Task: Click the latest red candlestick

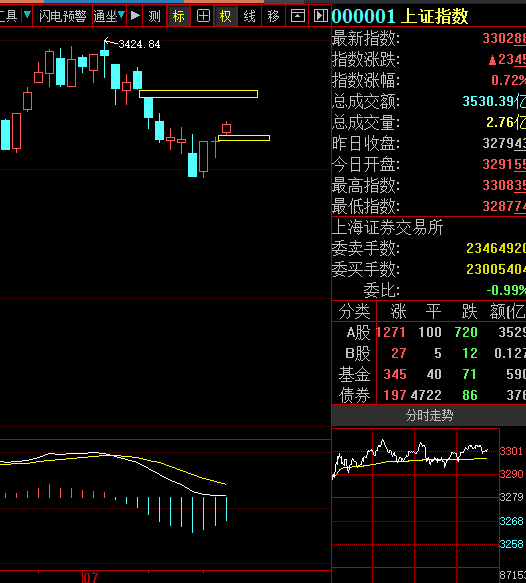Action: 226,129
